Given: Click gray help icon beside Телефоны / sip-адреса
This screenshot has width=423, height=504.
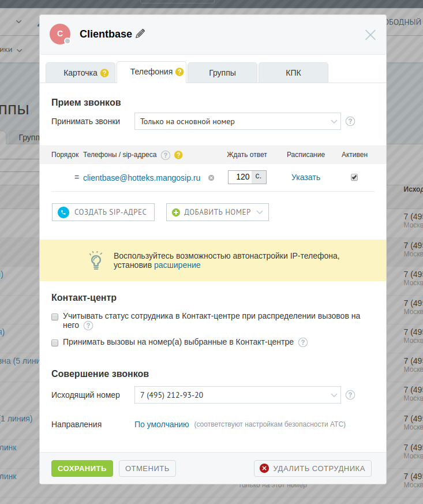Looking at the screenshot, I should coord(166,155).
